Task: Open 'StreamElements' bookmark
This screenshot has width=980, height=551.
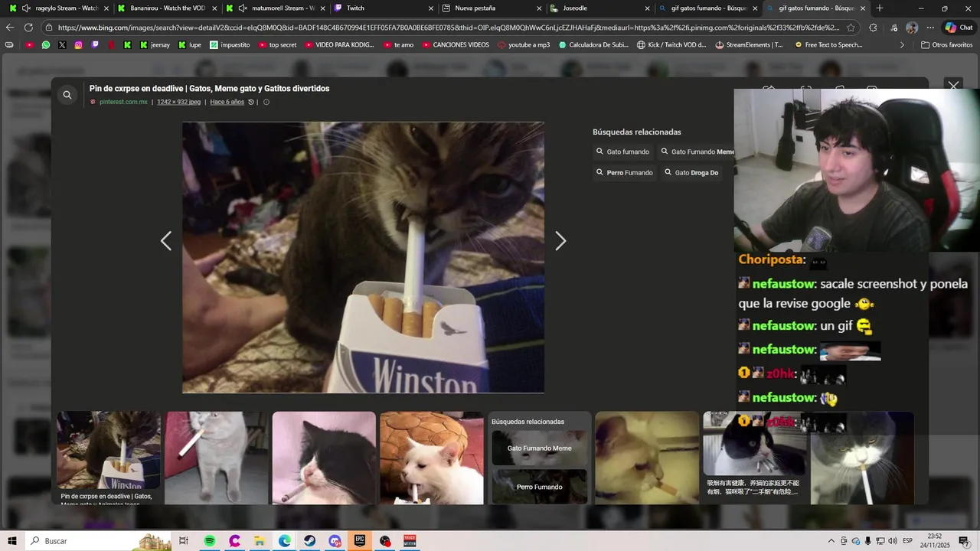Action: 749,45
